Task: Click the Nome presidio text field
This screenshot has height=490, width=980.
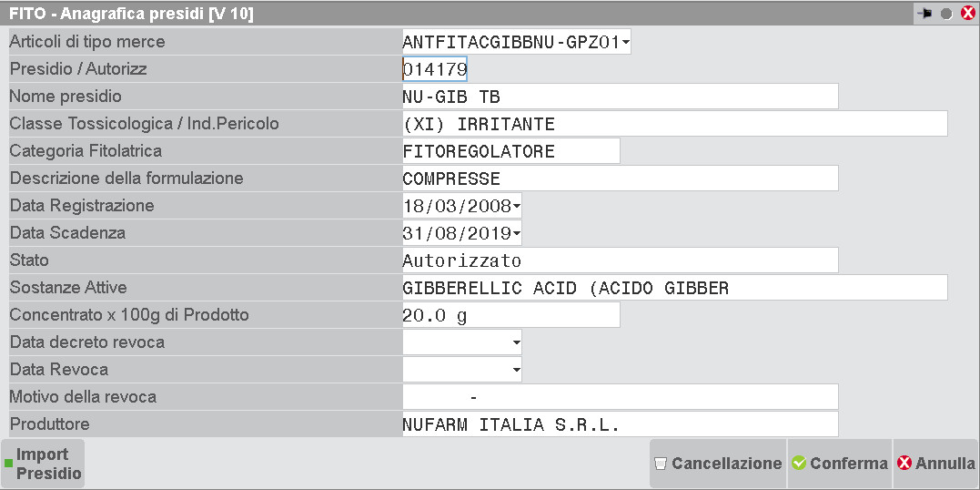Action: point(619,97)
